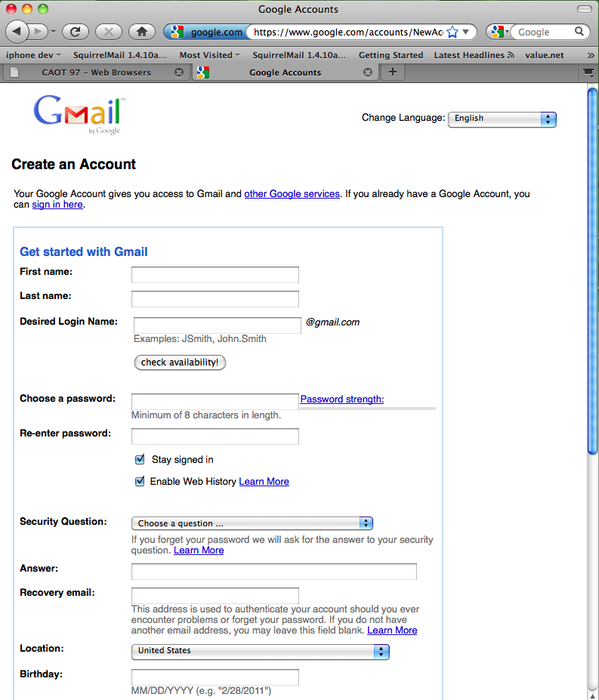The height and width of the screenshot is (700, 599).
Task: Uncheck the Enable Web History checkbox
Action: [x=140, y=481]
